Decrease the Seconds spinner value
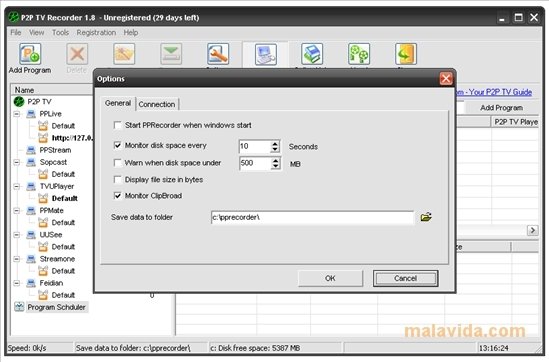Viewport: 549px width, 362px height. (275, 149)
